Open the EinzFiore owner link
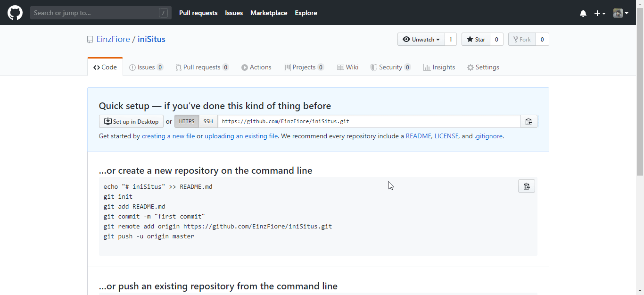The image size is (644, 295). point(113,39)
